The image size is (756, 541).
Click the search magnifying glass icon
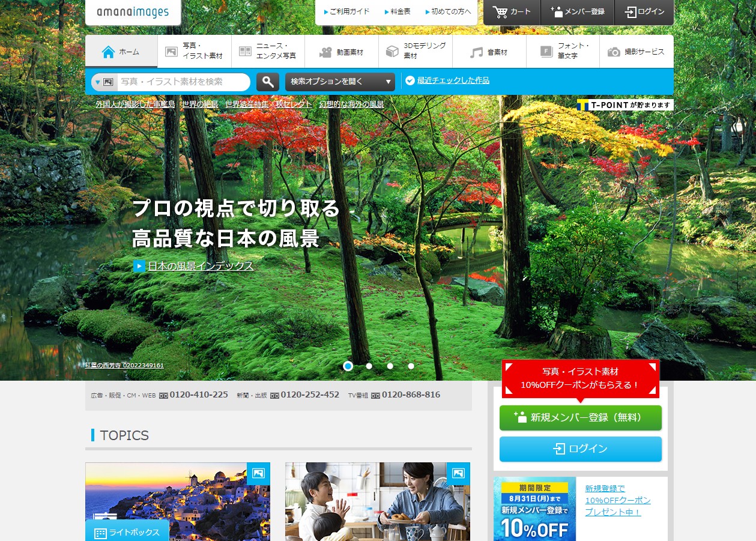268,82
